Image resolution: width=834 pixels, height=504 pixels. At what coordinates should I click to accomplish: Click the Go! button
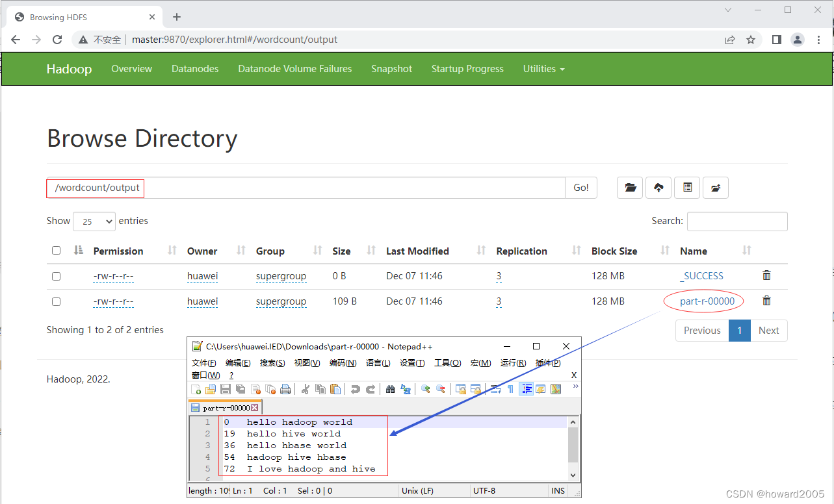(x=581, y=188)
